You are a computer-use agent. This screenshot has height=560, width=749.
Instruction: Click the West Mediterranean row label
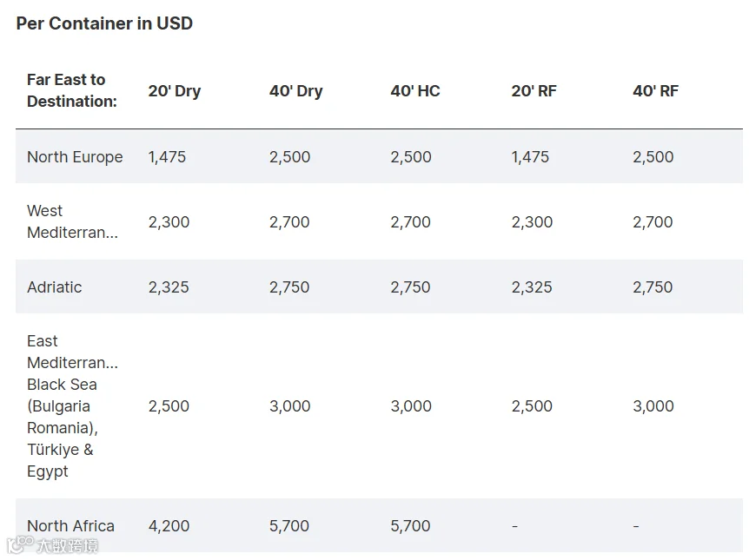72,221
